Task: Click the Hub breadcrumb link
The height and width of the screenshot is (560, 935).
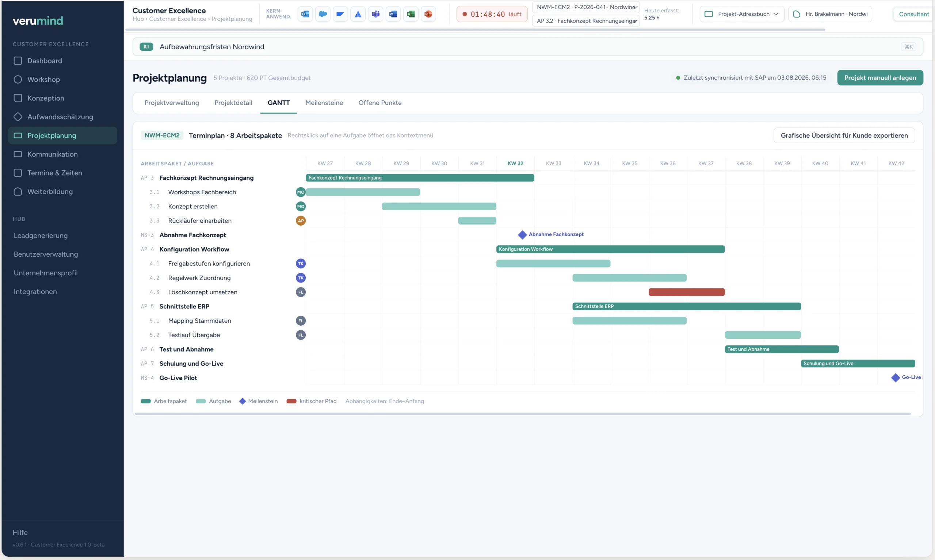Action: pos(138,19)
